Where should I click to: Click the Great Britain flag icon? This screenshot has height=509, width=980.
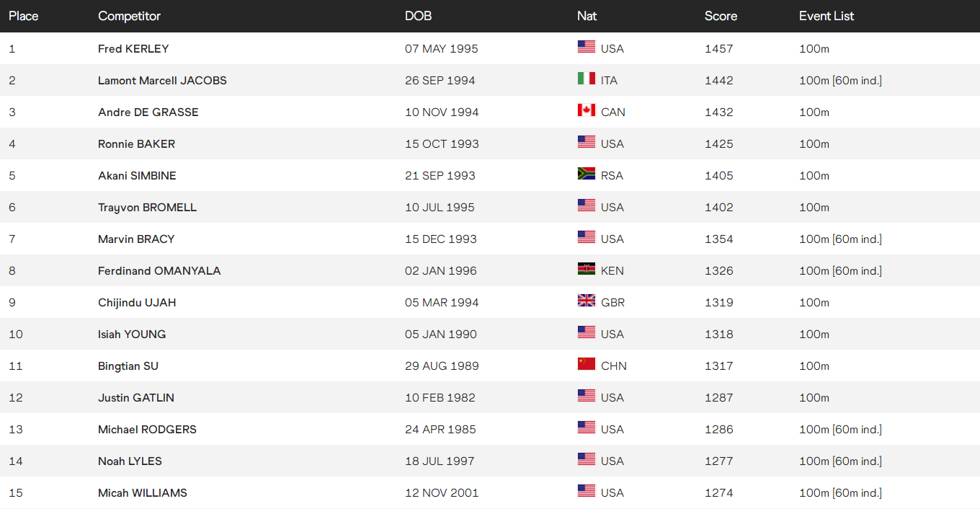tap(586, 301)
